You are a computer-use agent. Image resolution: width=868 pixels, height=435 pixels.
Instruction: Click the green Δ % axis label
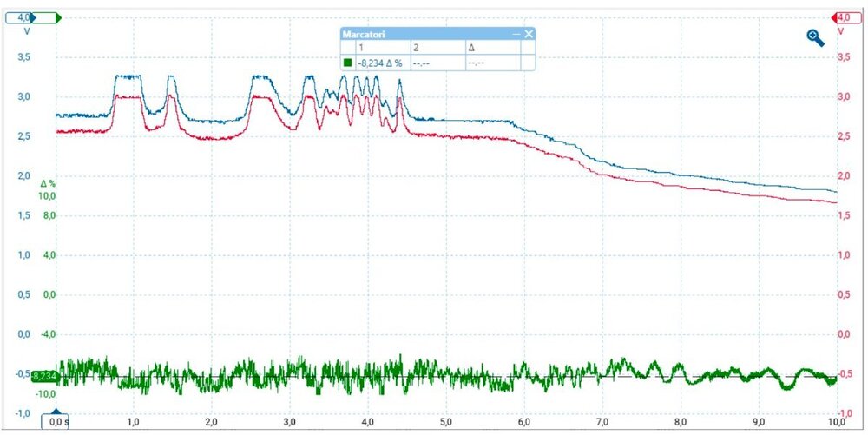pyautogui.click(x=48, y=184)
